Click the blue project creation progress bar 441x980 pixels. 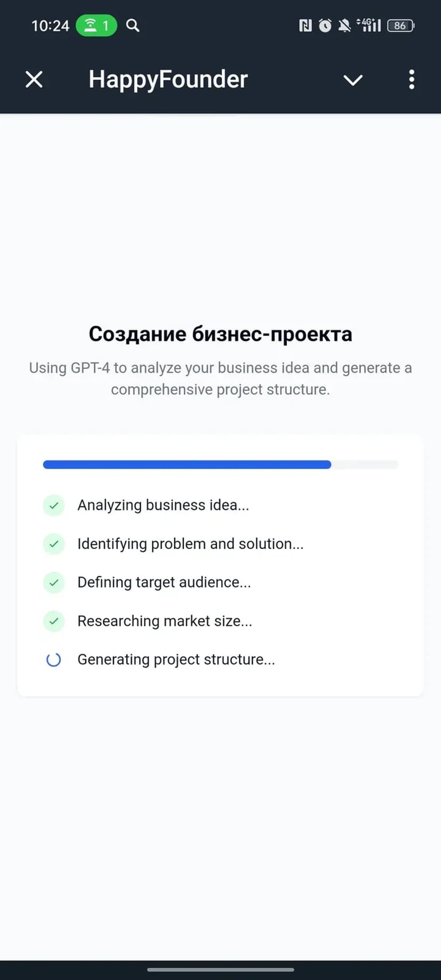pyautogui.click(x=187, y=464)
